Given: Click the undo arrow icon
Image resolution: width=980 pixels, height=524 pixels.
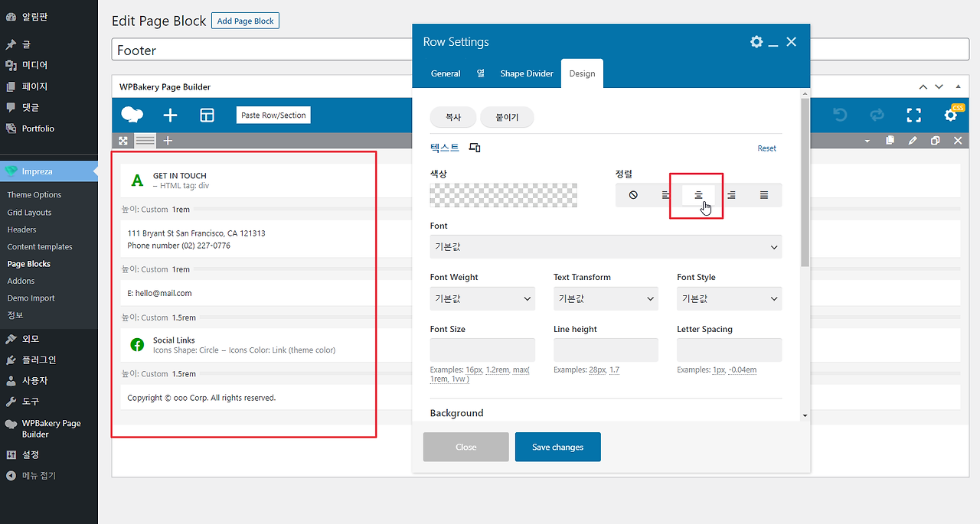Looking at the screenshot, I should [x=840, y=115].
